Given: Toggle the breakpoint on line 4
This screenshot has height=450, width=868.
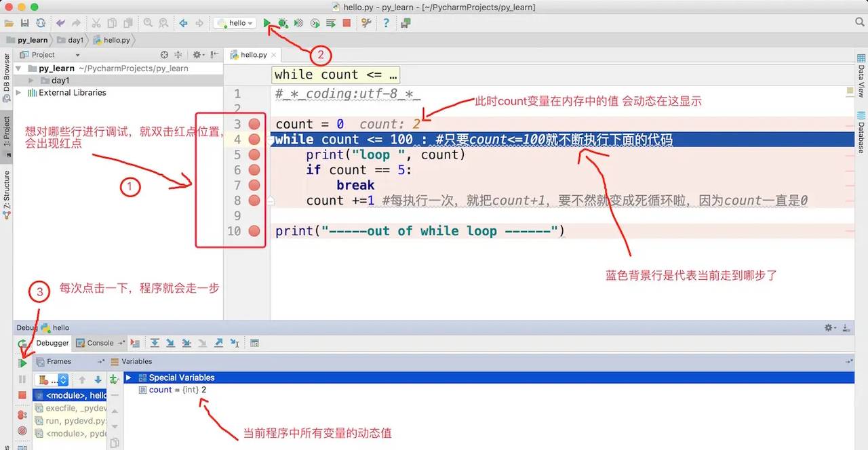Looking at the screenshot, I should [254, 139].
